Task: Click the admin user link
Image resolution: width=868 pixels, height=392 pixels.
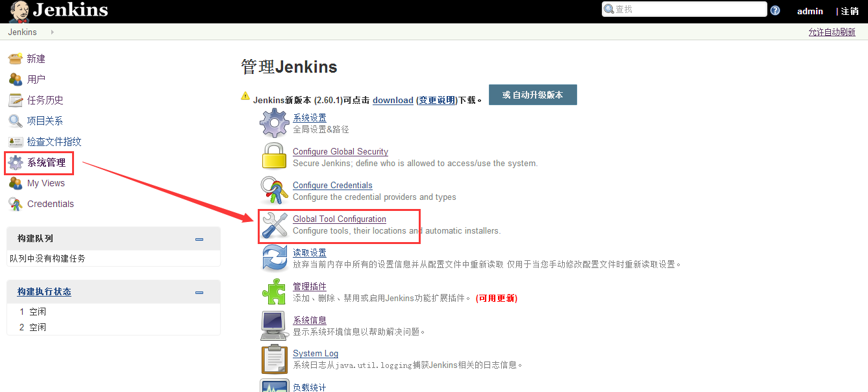Action: [810, 11]
